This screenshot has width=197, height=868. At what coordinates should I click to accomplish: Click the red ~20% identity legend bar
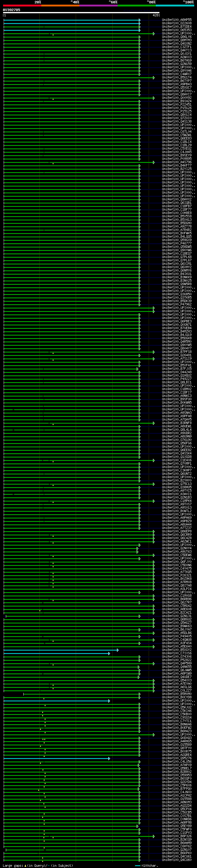[x=22, y=6]
